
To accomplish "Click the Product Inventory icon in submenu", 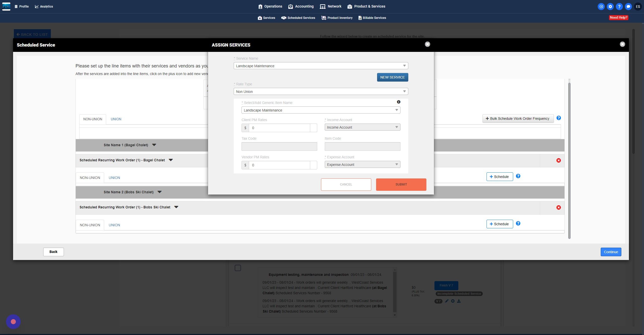I will 324,18.
